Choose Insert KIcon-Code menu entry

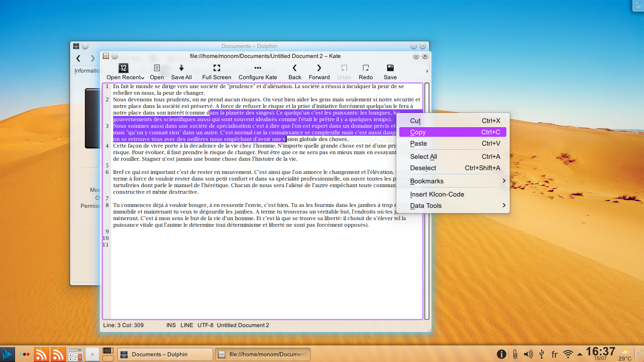pyautogui.click(x=453, y=194)
